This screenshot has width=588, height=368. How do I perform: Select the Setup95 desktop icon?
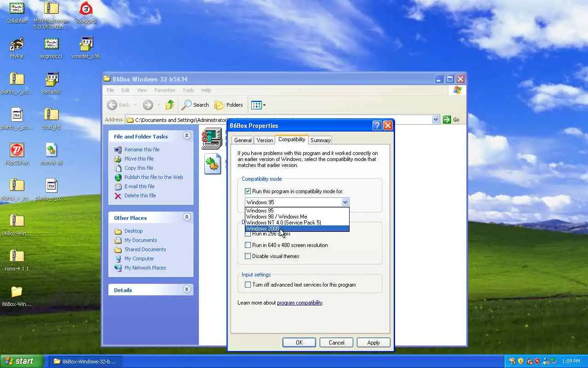tap(51, 80)
